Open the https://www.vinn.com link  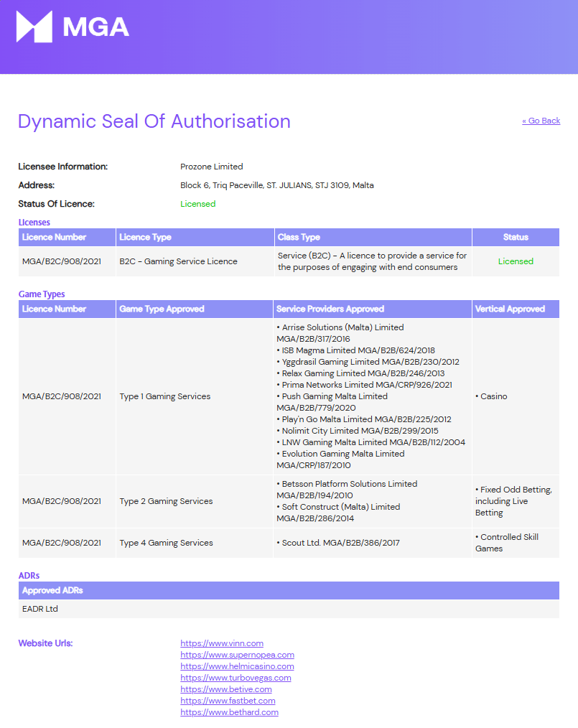point(222,643)
